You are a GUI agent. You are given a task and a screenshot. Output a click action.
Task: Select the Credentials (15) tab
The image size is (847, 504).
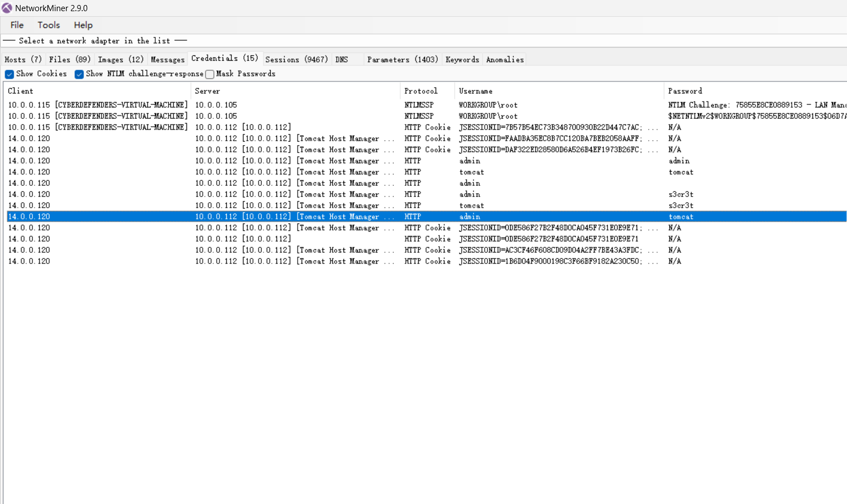tap(224, 58)
